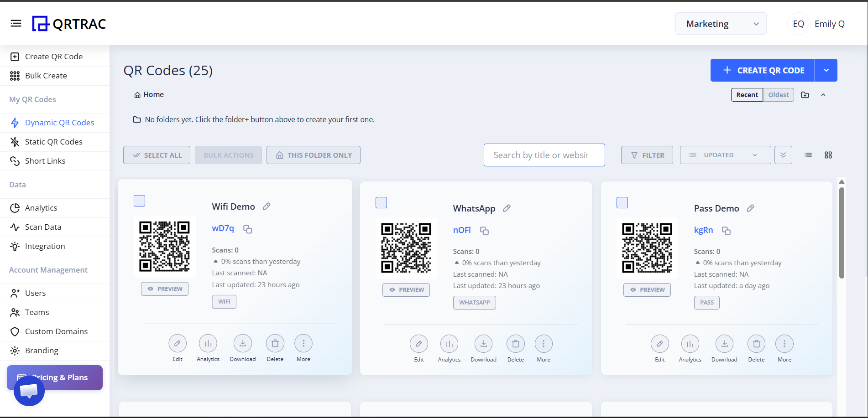Copy the kgRn short code
This screenshot has height=418, width=868.
pyautogui.click(x=726, y=231)
